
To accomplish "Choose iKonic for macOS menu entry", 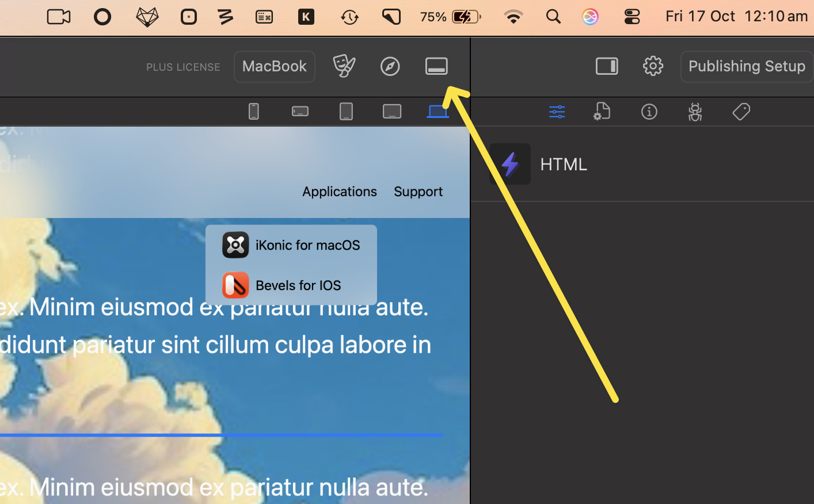I will pos(291,245).
